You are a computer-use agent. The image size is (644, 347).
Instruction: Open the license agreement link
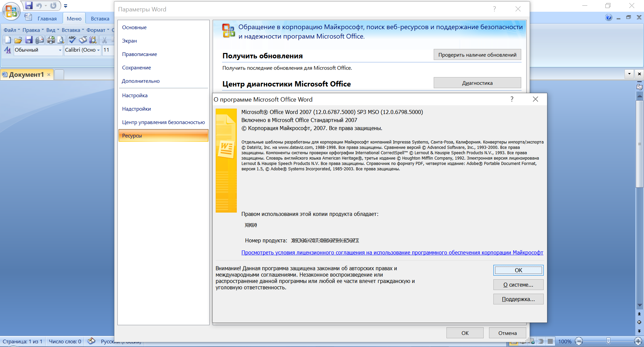coord(392,252)
